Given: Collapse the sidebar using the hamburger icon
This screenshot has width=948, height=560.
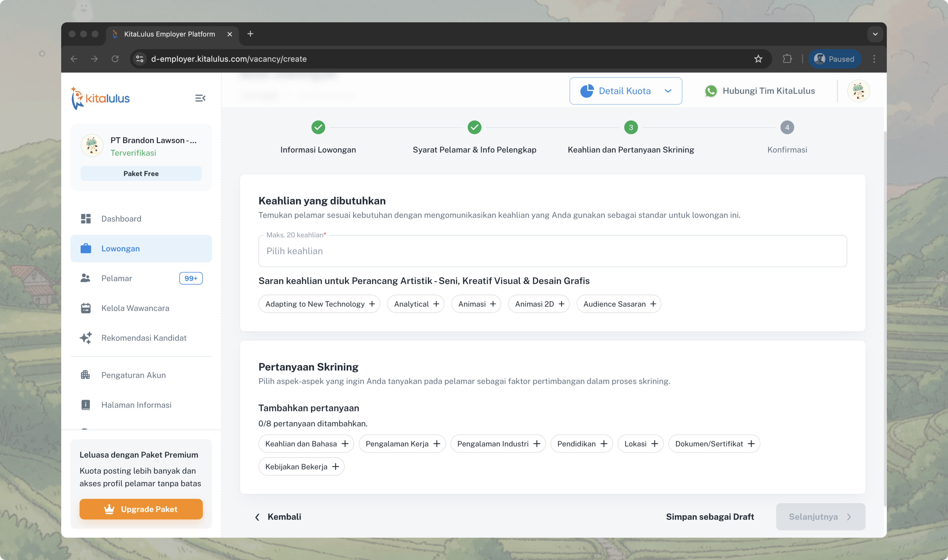Looking at the screenshot, I should coord(200,98).
